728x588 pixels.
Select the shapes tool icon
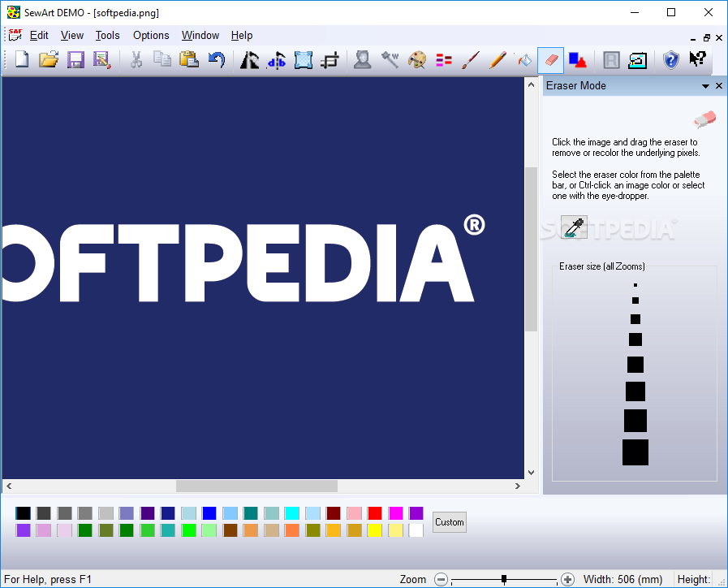tap(578, 60)
